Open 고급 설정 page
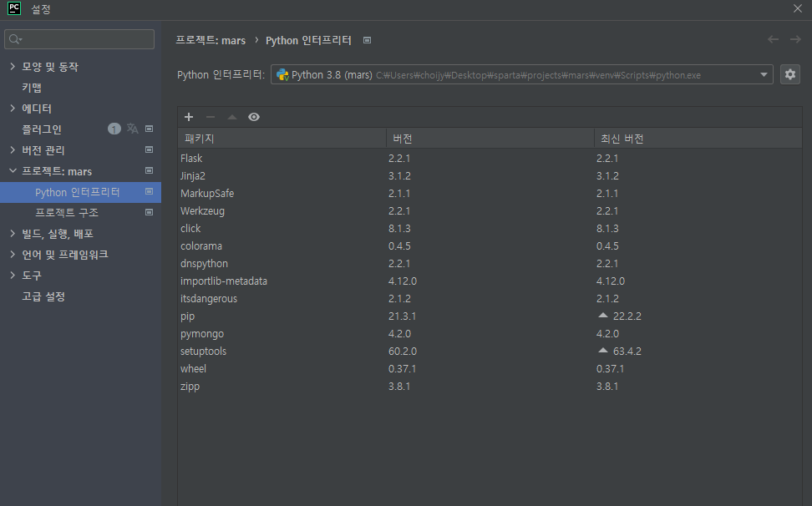The height and width of the screenshot is (506, 812). point(43,296)
